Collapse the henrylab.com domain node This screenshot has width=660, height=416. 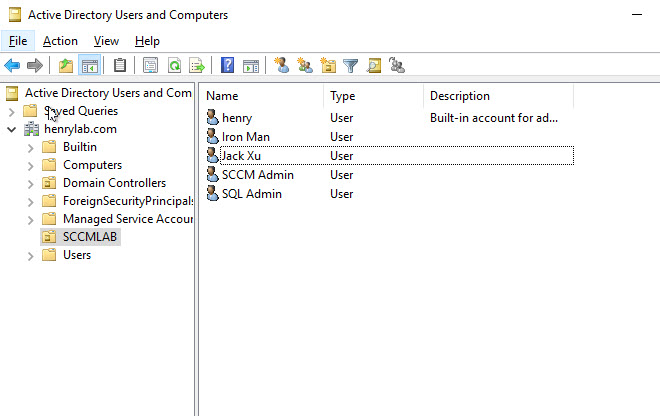(11, 129)
